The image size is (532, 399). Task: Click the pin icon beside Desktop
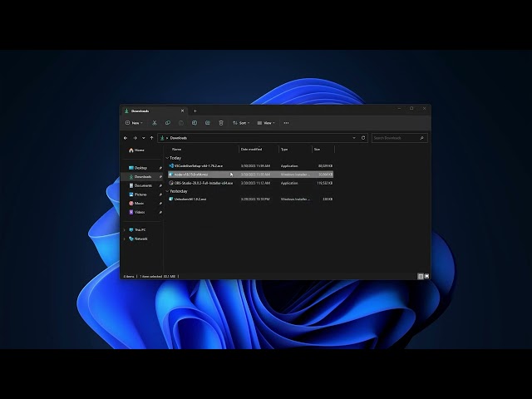point(160,168)
